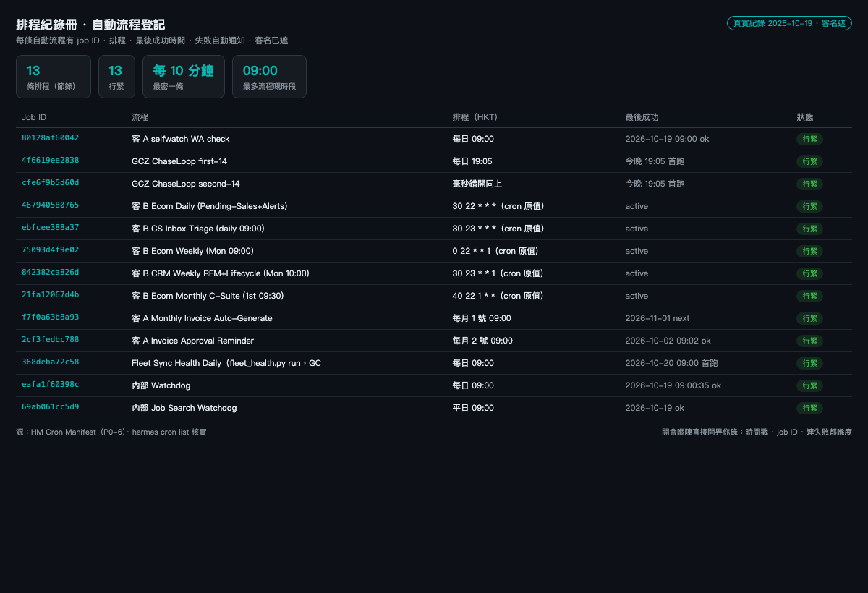The image size is (868, 593).
Task: Click the 毫秒錯開同上 schedule cell
Action: point(477,184)
